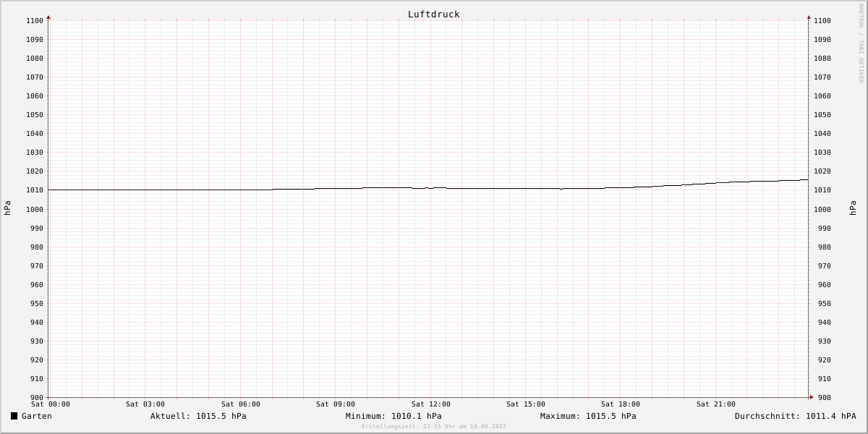This screenshot has width=868, height=434.
Task: Click the red arrow at the x-axis end
Action: tap(812, 397)
